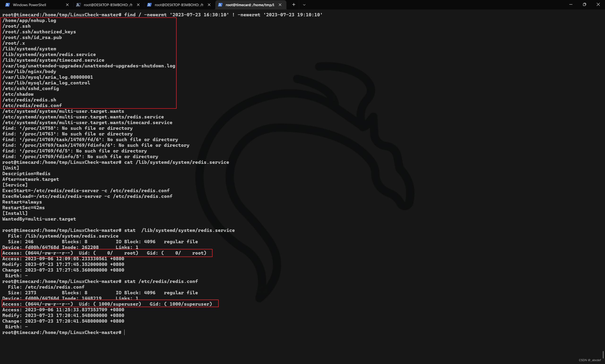This screenshot has height=364, width=605.
Task: Close the active root@timecard tab
Action: click(280, 5)
